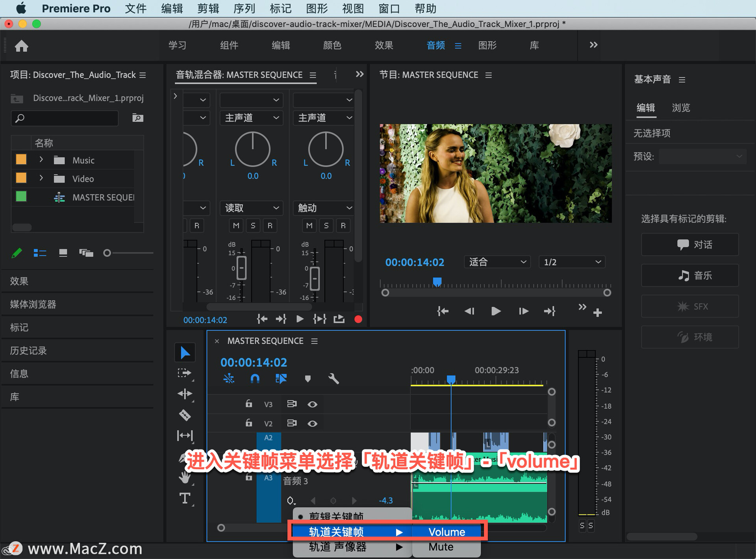Image resolution: width=756 pixels, height=559 pixels.
Task: Open the 适合 zoom level dropdown
Action: 497,262
